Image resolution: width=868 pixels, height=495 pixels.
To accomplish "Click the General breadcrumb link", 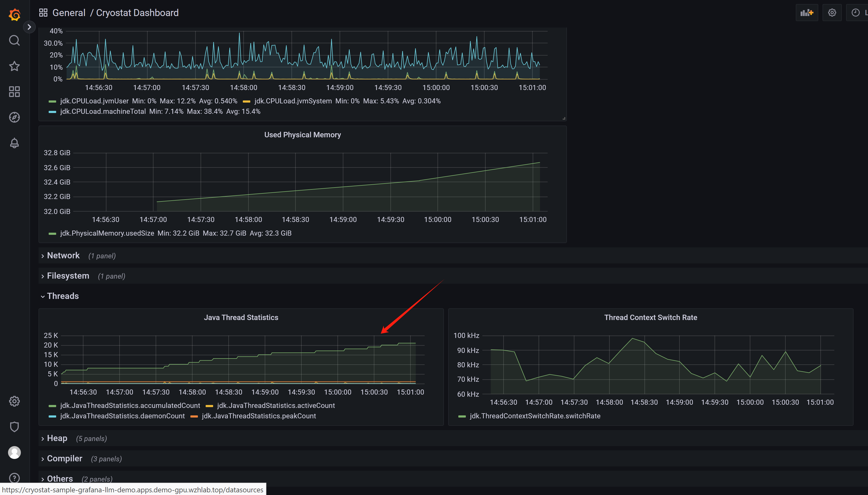I will [69, 13].
